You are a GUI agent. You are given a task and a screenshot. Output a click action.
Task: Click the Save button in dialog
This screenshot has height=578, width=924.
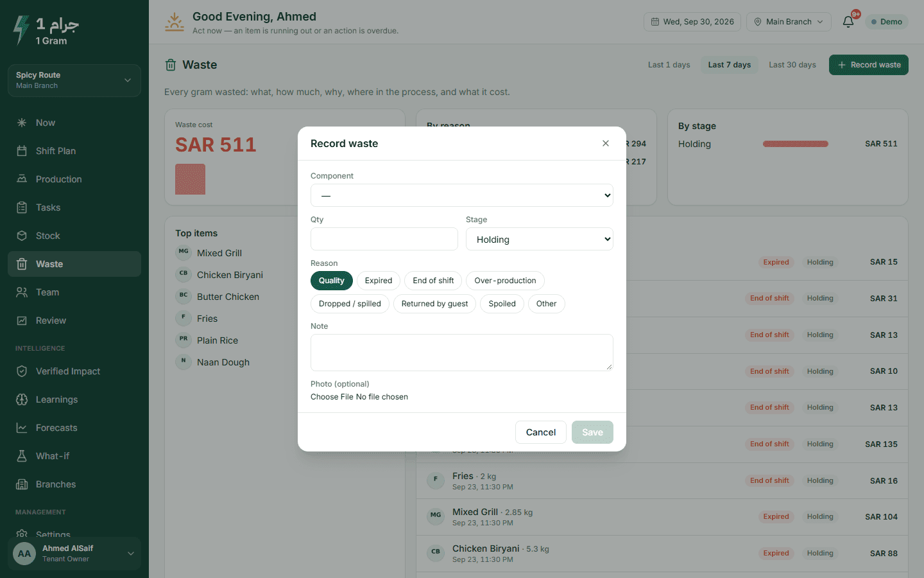pyautogui.click(x=592, y=432)
